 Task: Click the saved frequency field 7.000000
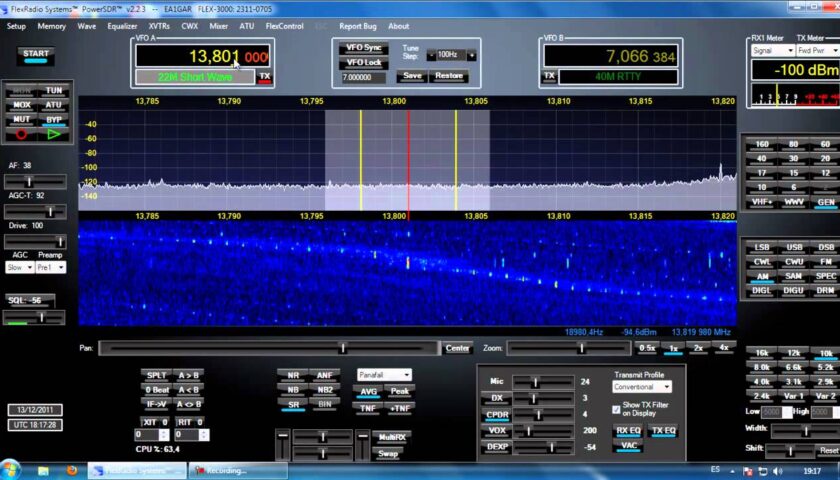pos(364,78)
